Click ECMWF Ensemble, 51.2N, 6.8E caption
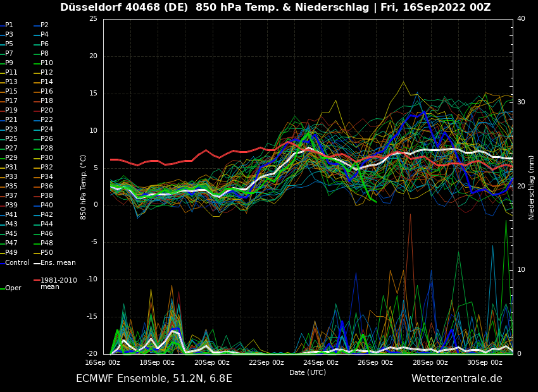 (154, 378)
